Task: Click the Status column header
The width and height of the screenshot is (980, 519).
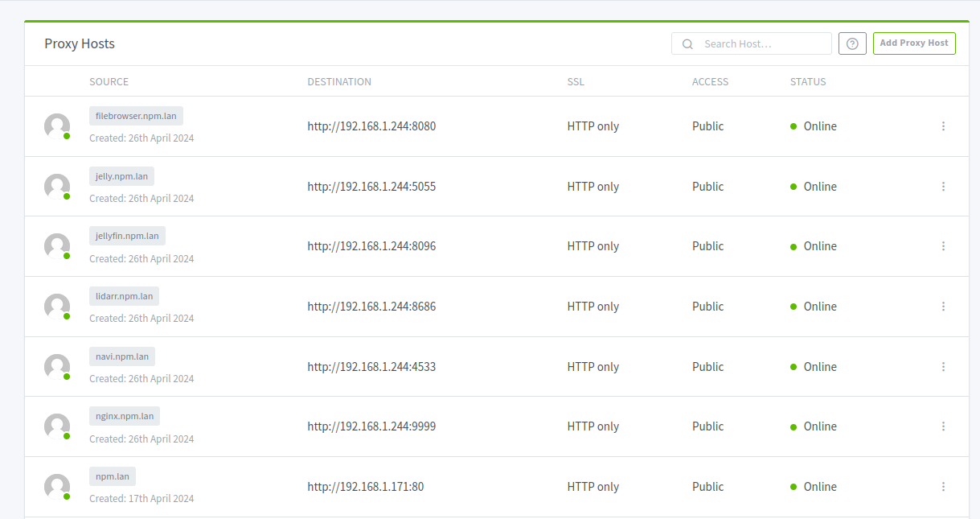Action: point(808,81)
